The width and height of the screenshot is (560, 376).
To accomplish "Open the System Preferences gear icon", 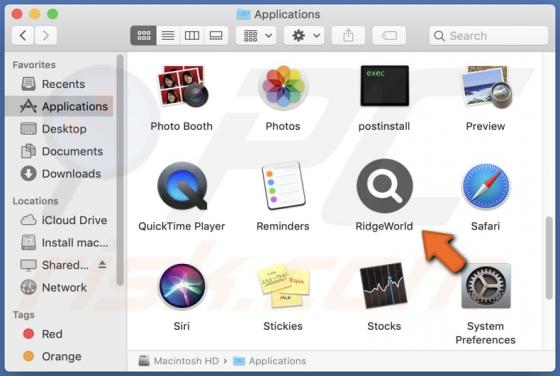I will 486,286.
